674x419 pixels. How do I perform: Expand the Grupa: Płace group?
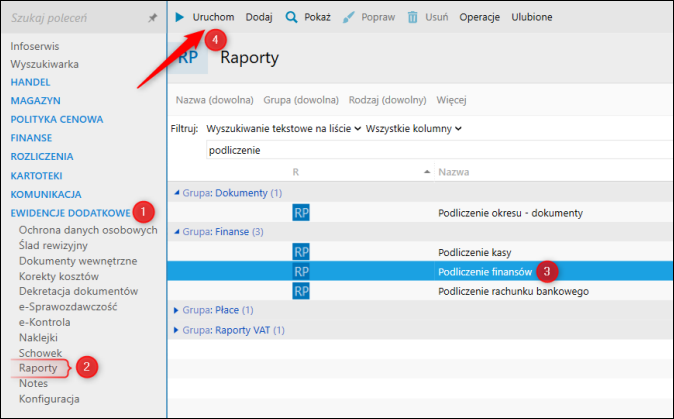tap(176, 310)
